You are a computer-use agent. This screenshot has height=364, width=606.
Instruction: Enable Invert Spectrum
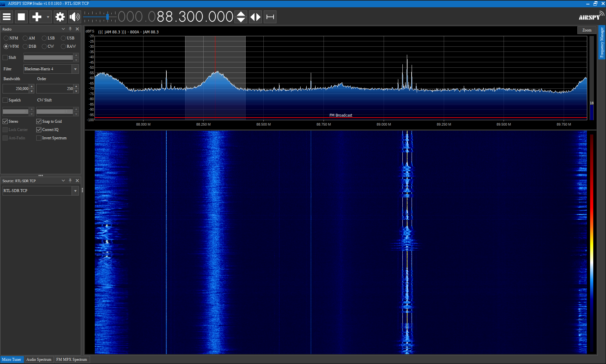pos(39,138)
